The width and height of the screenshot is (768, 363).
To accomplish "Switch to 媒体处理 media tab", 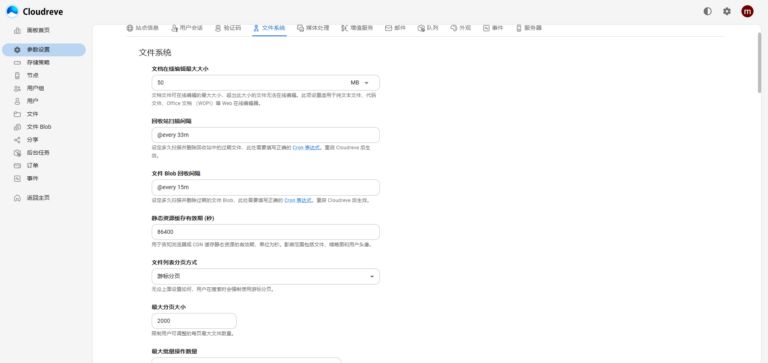I will point(313,28).
